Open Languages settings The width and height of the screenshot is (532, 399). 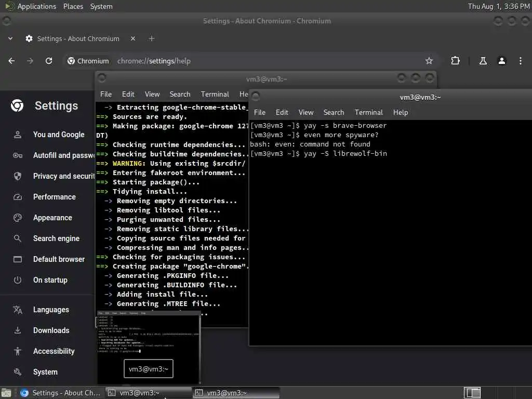coord(51,310)
